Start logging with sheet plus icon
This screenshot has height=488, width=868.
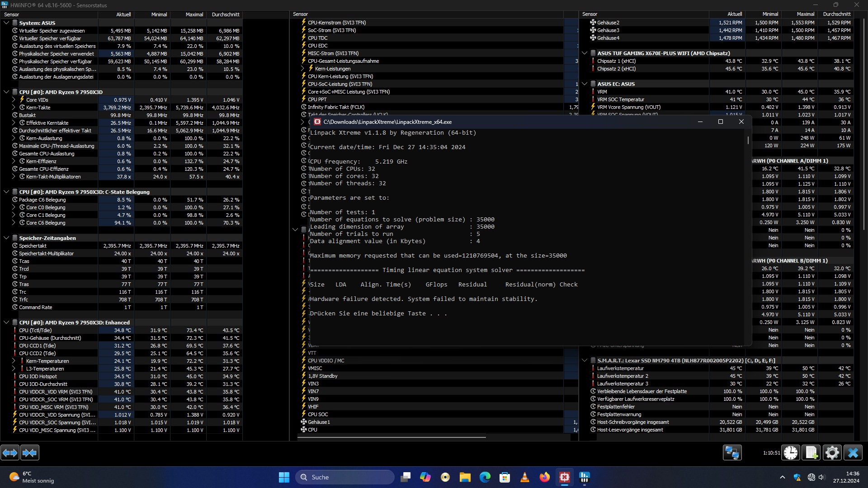[811, 452]
